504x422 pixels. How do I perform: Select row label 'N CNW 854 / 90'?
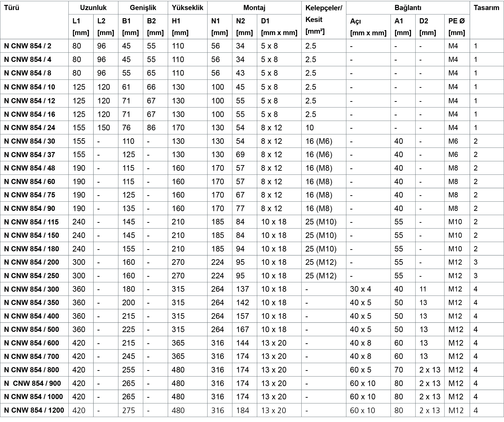click(x=29, y=208)
